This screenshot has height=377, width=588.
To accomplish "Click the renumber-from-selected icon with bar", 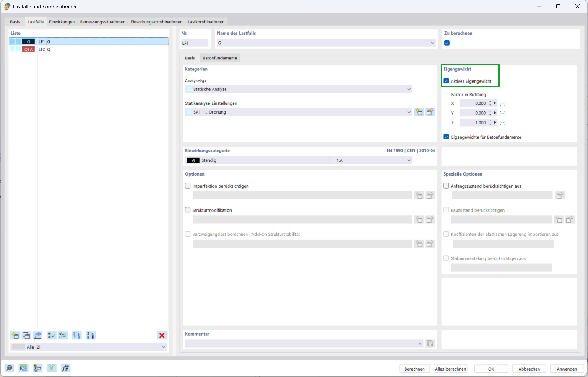I will [91, 336].
